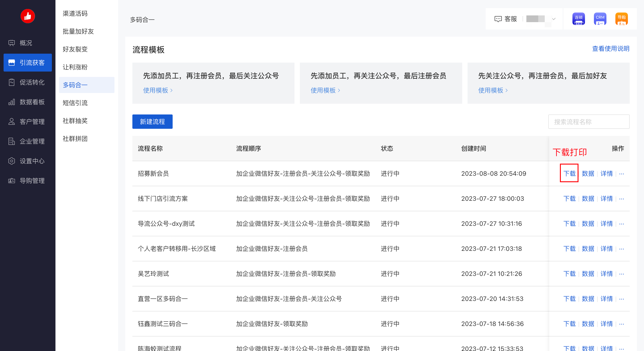Open more actions for 导流公众号-dxy测试
Viewport: 644px width, 351px height.
coord(622,224)
